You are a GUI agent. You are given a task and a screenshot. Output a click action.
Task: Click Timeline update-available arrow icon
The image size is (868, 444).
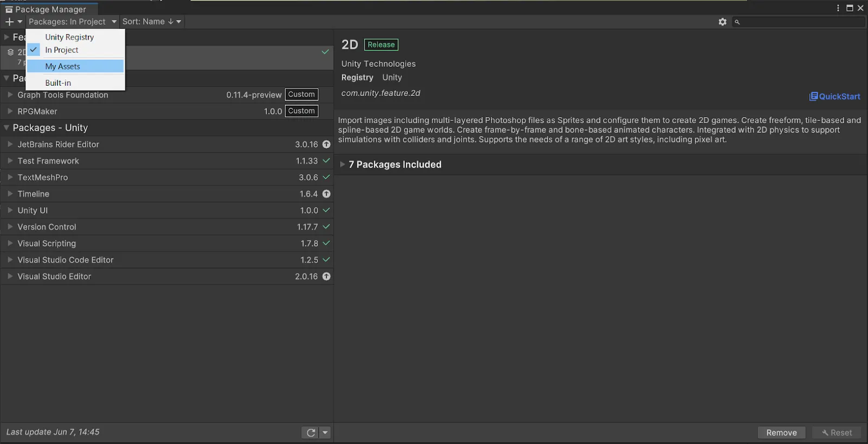(x=326, y=194)
